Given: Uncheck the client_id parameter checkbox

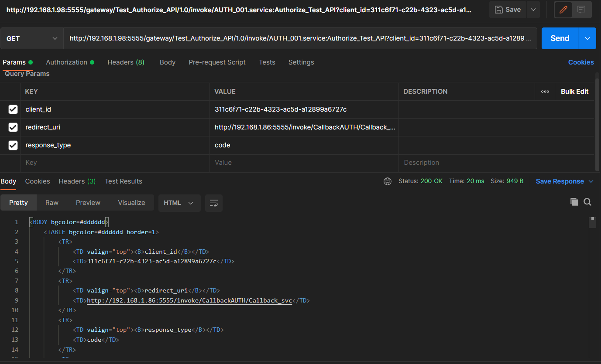Looking at the screenshot, I should coord(13,109).
